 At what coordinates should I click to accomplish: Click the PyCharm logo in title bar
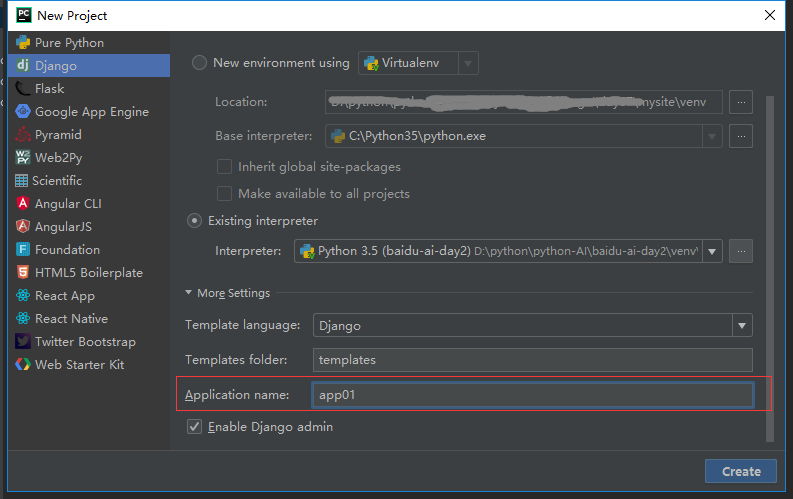(24, 15)
